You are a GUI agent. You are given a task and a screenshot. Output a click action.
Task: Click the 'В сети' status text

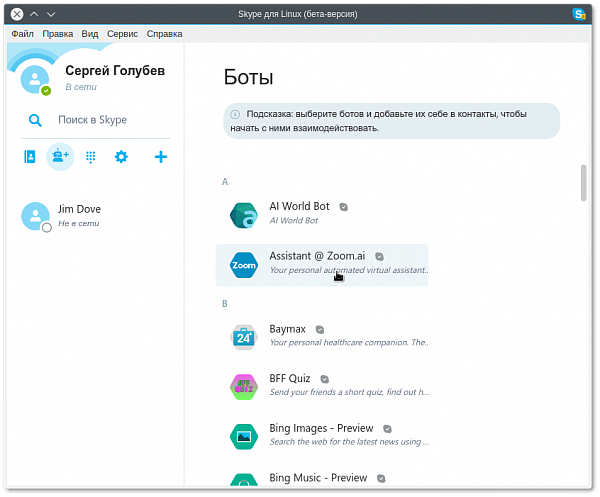(x=81, y=87)
